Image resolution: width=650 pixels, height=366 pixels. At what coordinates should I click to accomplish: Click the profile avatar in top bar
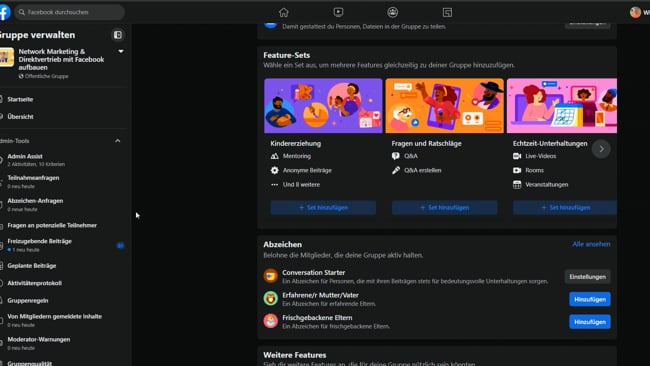pos(635,12)
